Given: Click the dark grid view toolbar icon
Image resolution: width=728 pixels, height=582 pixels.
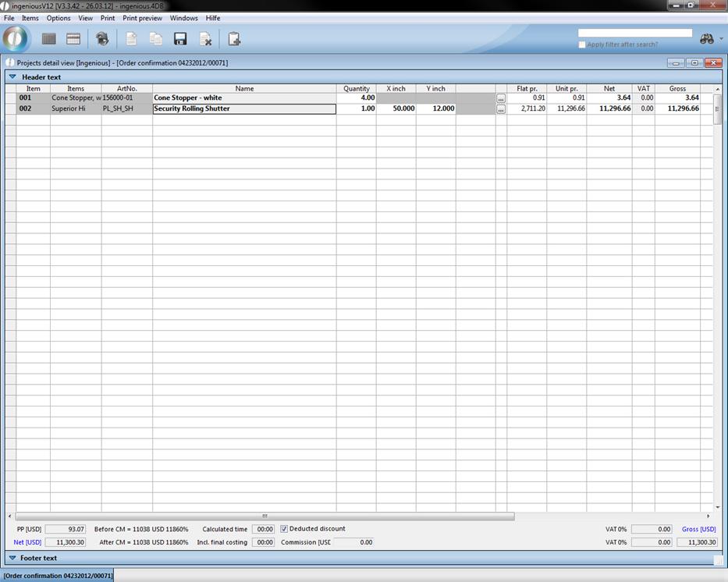Looking at the screenshot, I should tap(49, 38).
